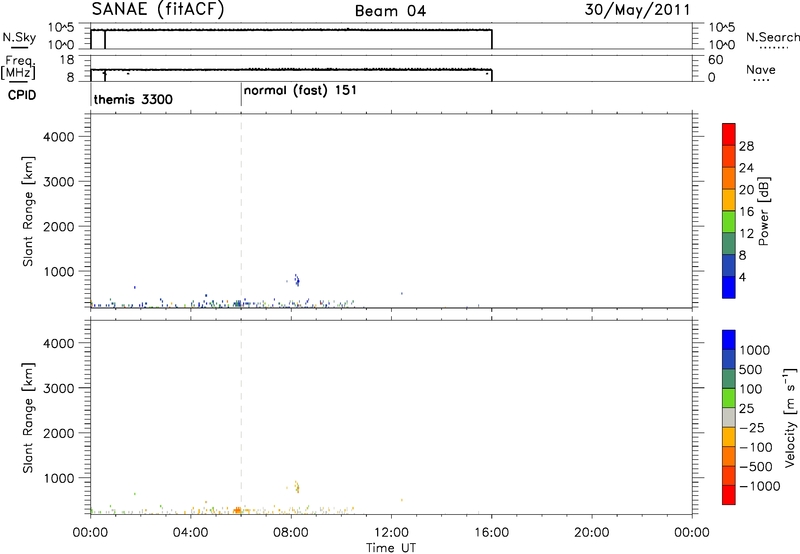Click the Slant Range label of the power panel
This screenshot has width=800, height=554.
click(28, 211)
